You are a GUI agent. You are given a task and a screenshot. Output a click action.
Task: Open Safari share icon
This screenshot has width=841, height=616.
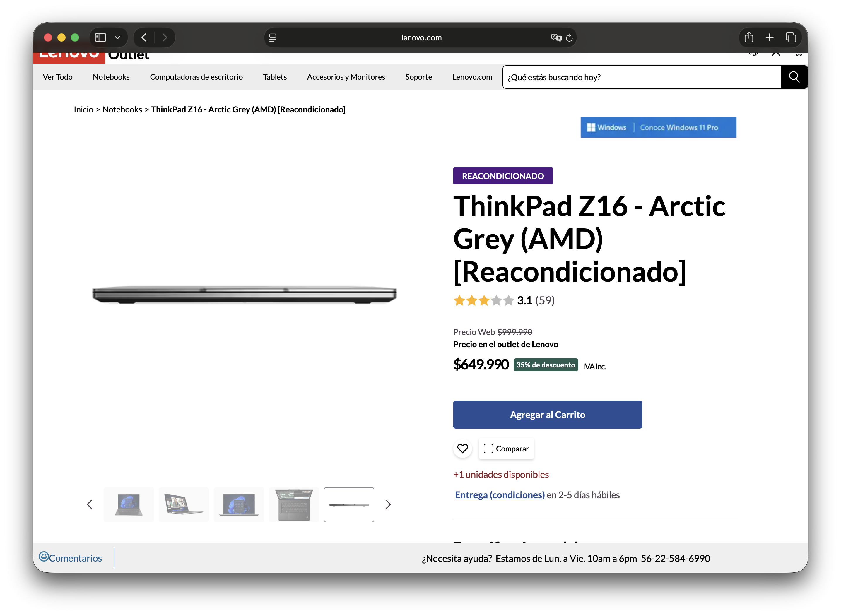748,37
